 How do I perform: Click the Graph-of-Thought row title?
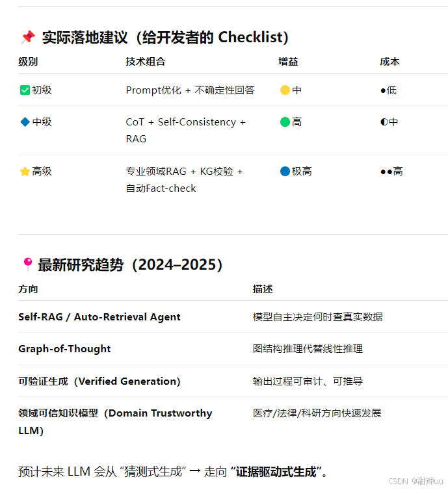click(64, 349)
